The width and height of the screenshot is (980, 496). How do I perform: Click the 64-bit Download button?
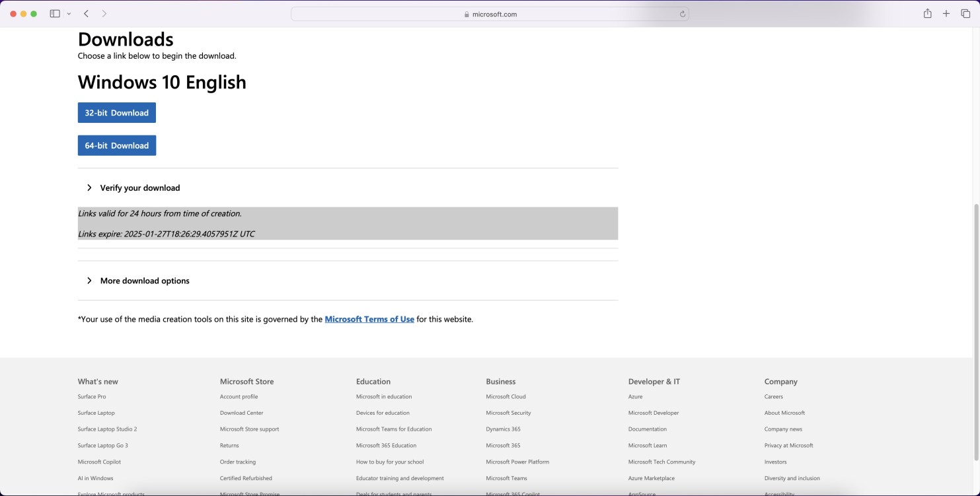pos(117,145)
